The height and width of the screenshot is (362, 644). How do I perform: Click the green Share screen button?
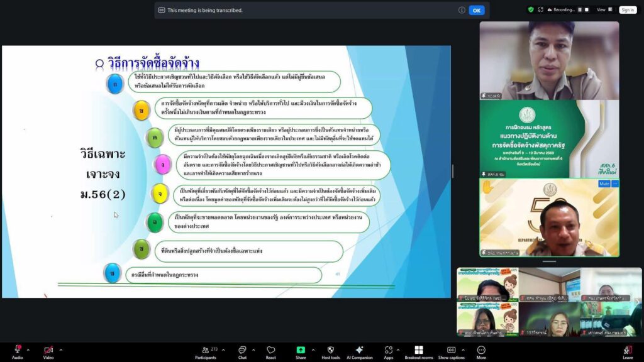[x=301, y=350]
